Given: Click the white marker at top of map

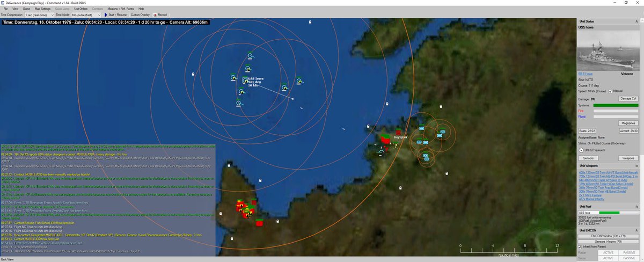Looking at the screenshot, I should (311, 22).
